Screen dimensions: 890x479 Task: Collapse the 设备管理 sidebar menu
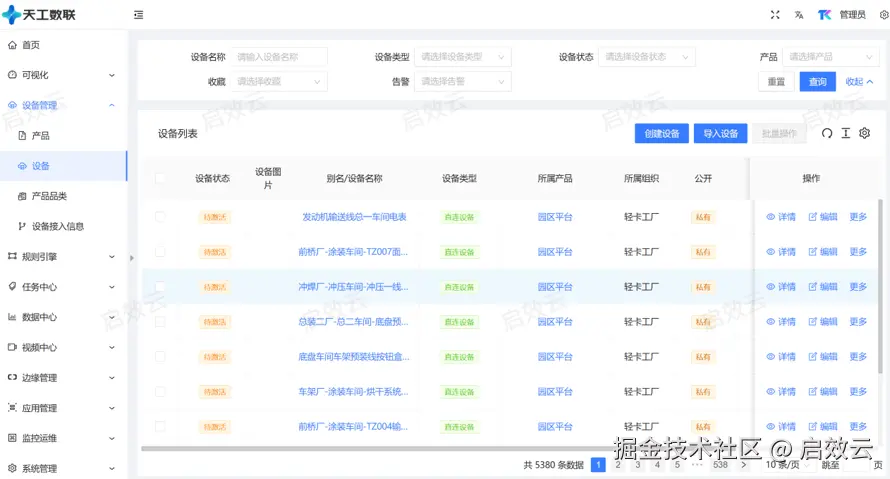point(62,106)
